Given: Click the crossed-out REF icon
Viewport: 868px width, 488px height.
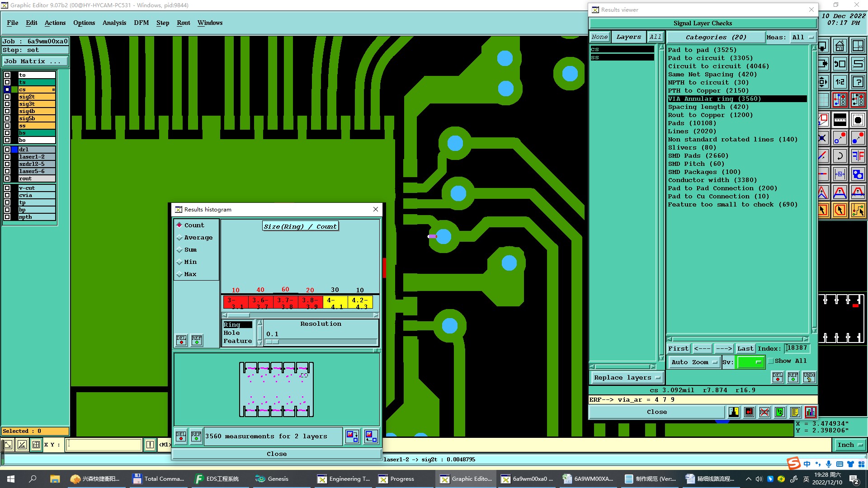Looking at the screenshot, I should point(764,412).
